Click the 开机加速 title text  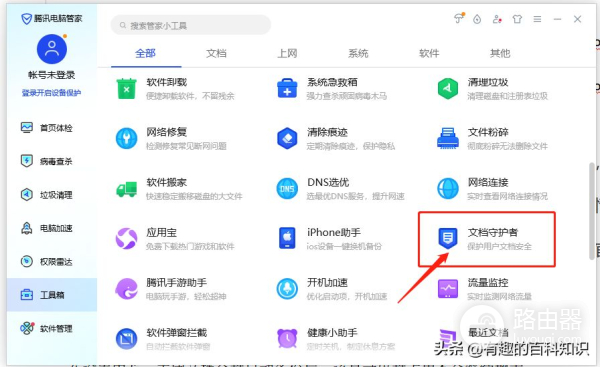(327, 282)
